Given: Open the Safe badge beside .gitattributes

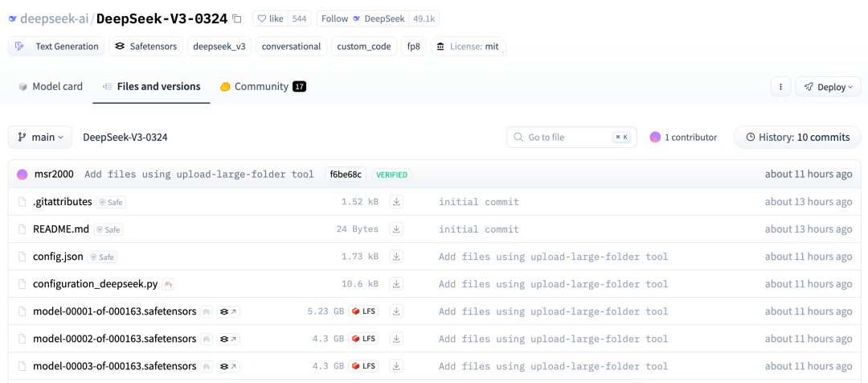Looking at the screenshot, I should (111, 202).
